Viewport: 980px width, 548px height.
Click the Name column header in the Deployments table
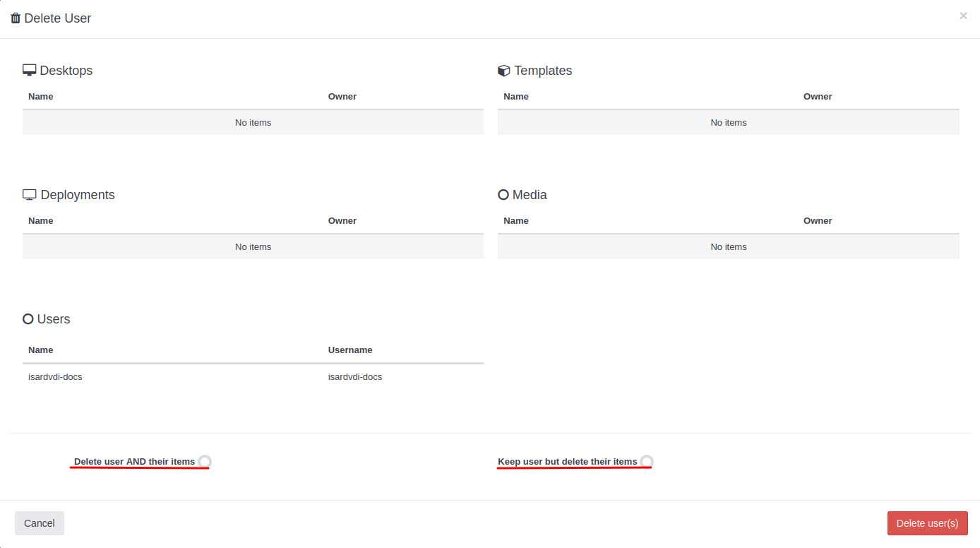[x=41, y=221]
